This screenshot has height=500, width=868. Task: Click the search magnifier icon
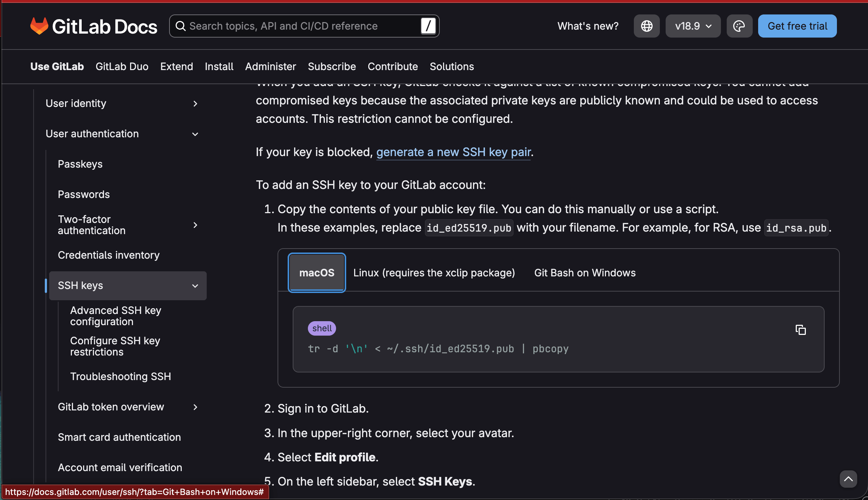[180, 26]
